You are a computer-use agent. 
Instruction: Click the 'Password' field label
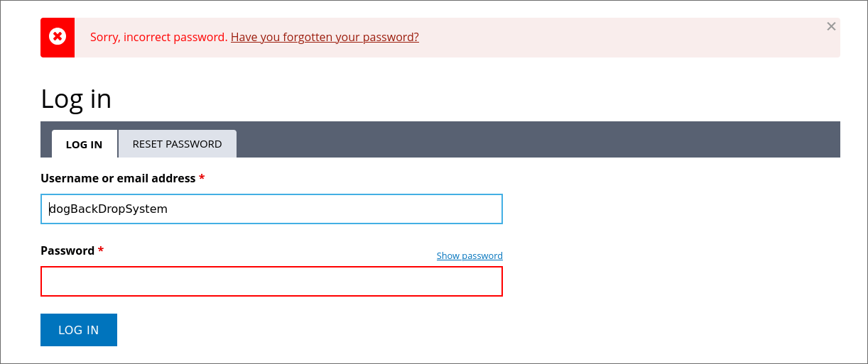67,250
